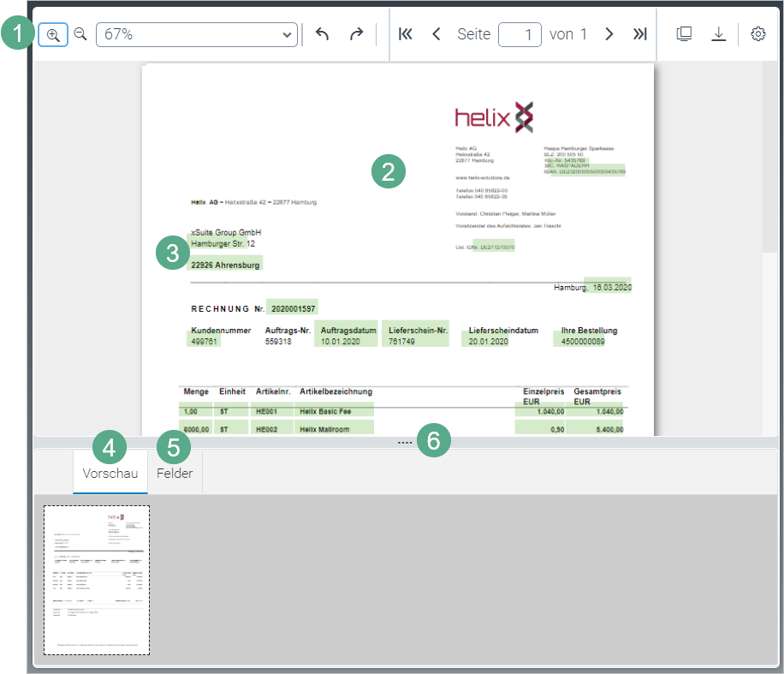Click the panel splitter handle dots

click(405, 442)
